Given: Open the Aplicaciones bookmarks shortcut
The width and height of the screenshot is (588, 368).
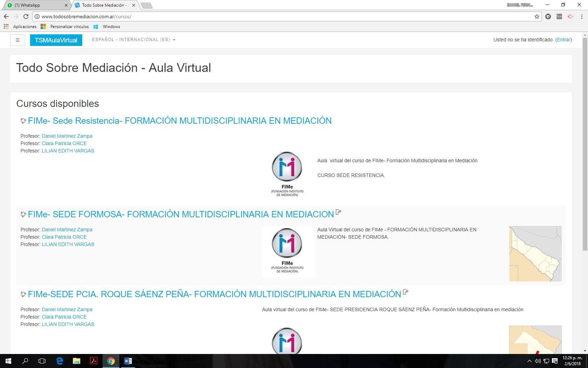Looking at the screenshot, I should coord(20,27).
